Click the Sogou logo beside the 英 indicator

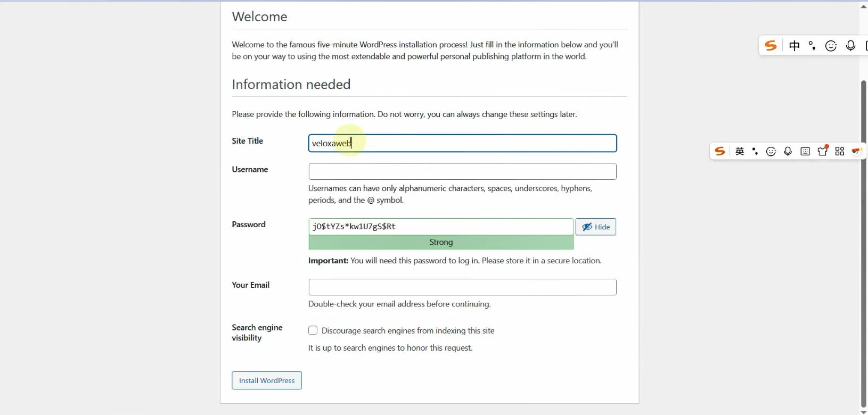(720, 152)
